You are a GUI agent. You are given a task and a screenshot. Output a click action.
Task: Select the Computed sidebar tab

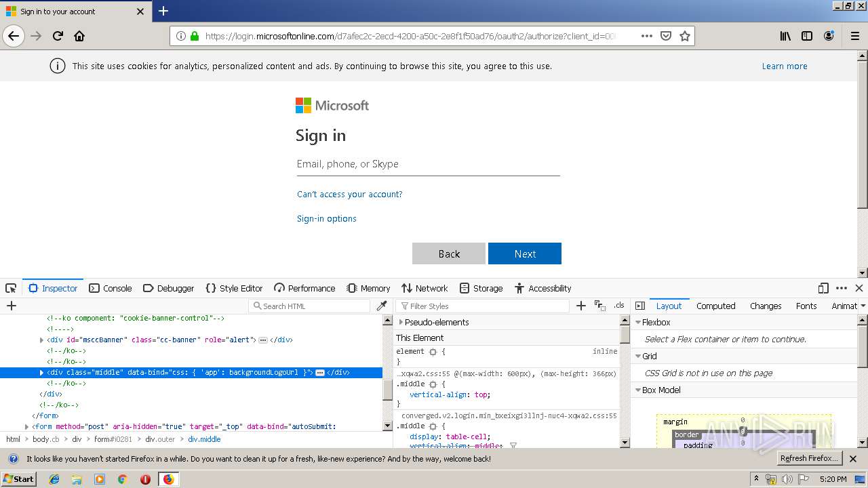(715, 306)
